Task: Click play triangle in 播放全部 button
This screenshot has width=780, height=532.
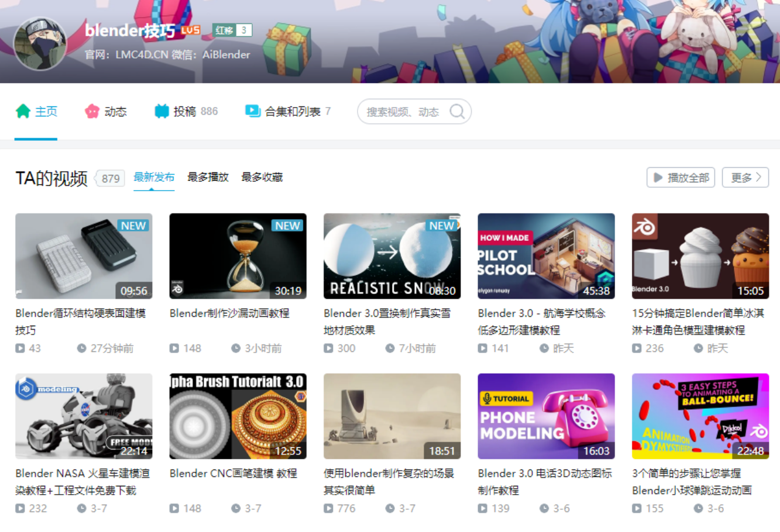Action: click(x=658, y=177)
